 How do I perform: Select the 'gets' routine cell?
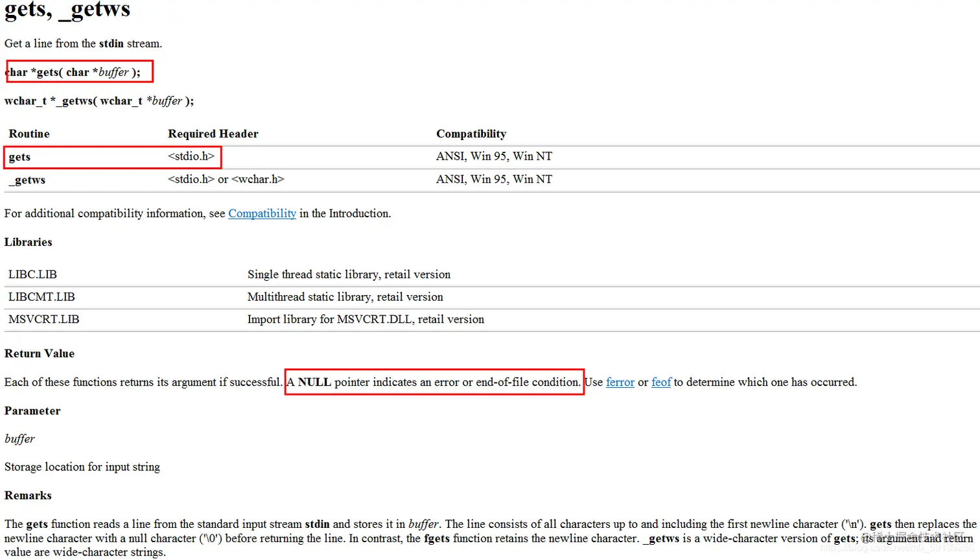tap(19, 157)
